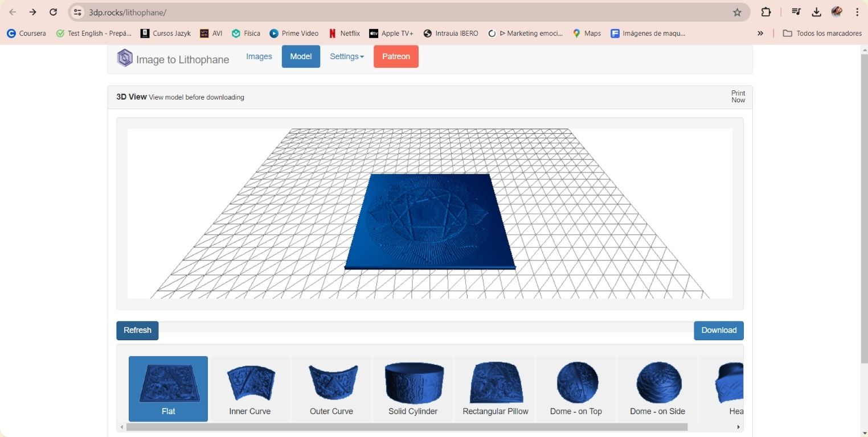Select the Outer Curve model shape
Screen dimensions: 868x437
click(331, 389)
